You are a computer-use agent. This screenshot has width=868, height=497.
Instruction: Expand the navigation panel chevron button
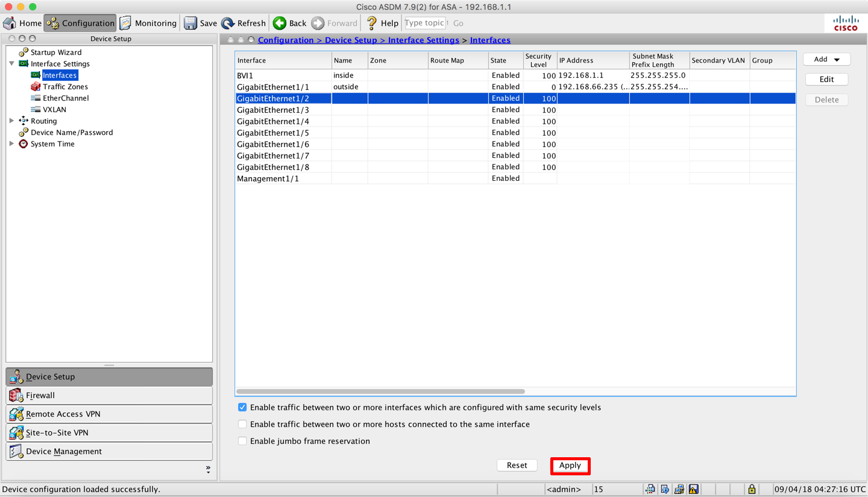(x=208, y=468)
